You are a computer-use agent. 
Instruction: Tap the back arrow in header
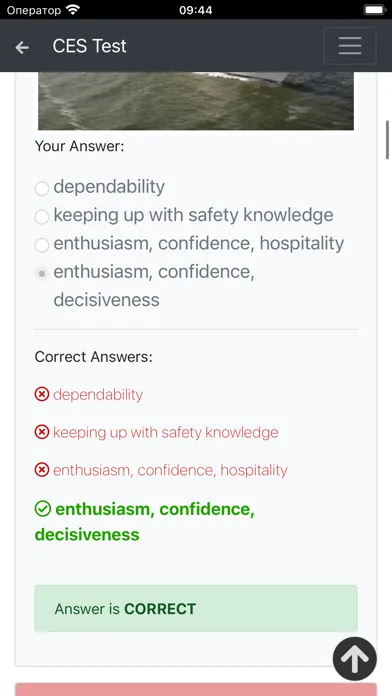coord(22,47)
